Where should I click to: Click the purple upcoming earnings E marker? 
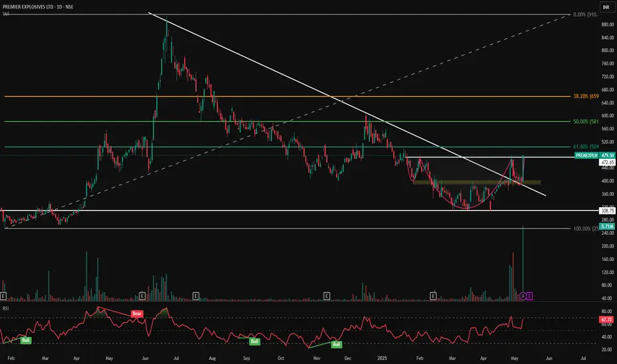530,296
